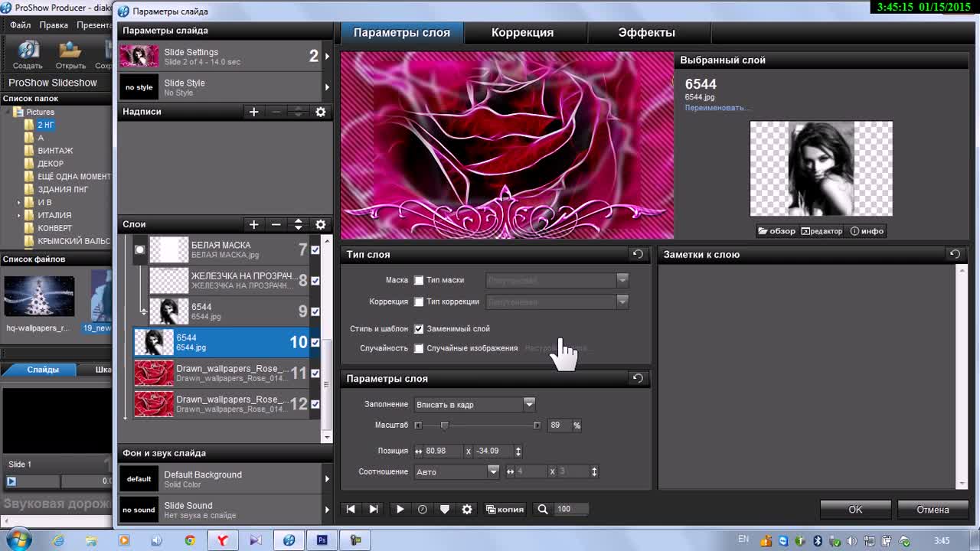Reset Заметки к слою section
This screenshot has height=551, width=980.
955,254
